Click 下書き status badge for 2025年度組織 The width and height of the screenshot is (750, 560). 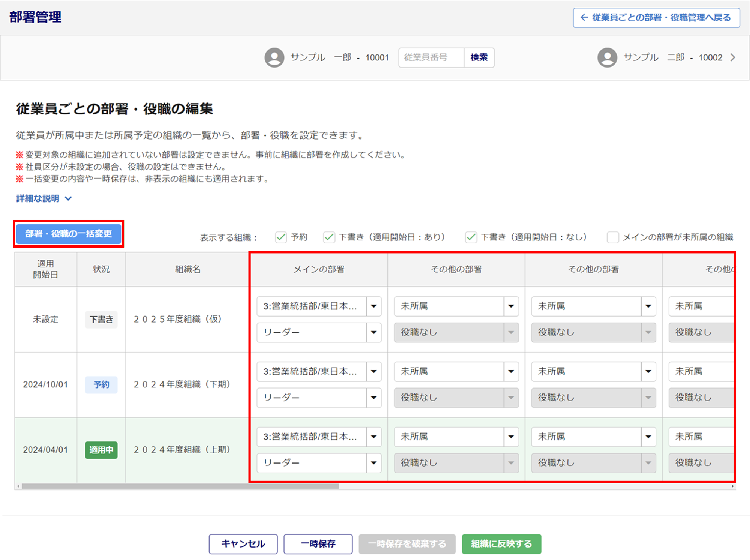pos(101,319)
